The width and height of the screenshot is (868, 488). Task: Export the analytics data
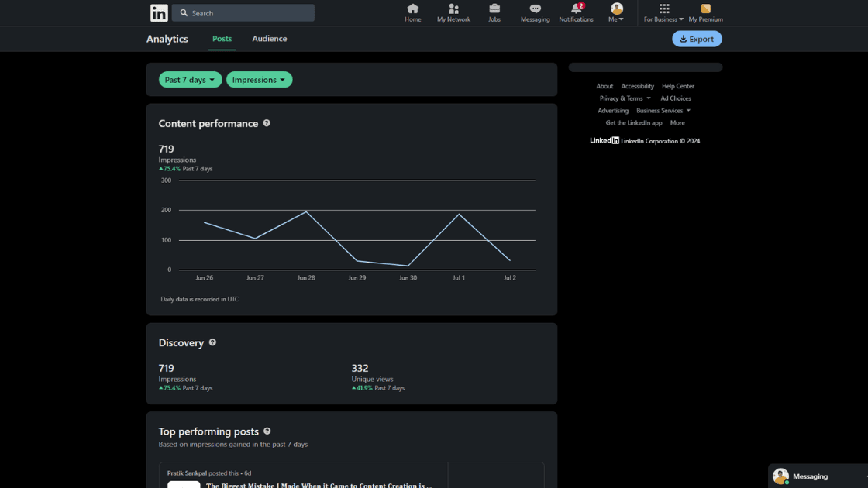coord(697,39)
